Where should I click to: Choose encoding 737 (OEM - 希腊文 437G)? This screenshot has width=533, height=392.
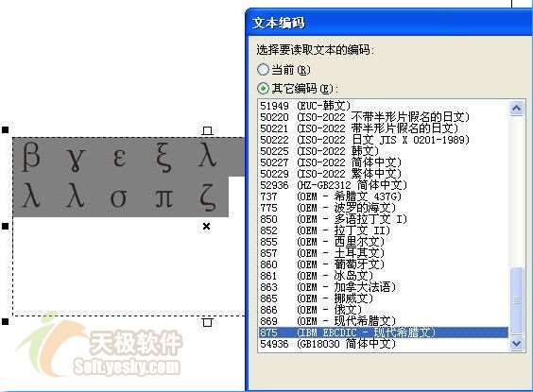point(383,196)
